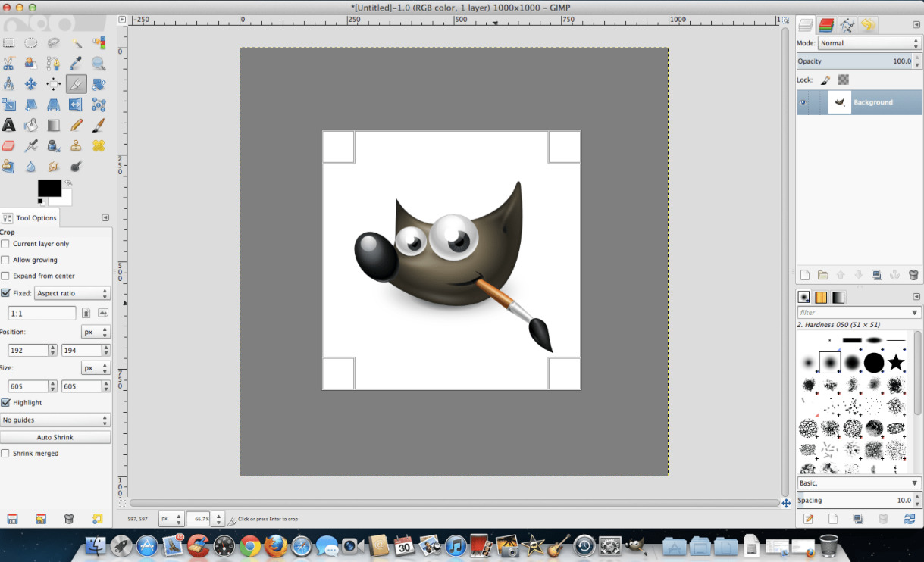Open the brush tag Basic dropdown
The image size is (924, 562).
pyautogui.click(x=859, y=482)
